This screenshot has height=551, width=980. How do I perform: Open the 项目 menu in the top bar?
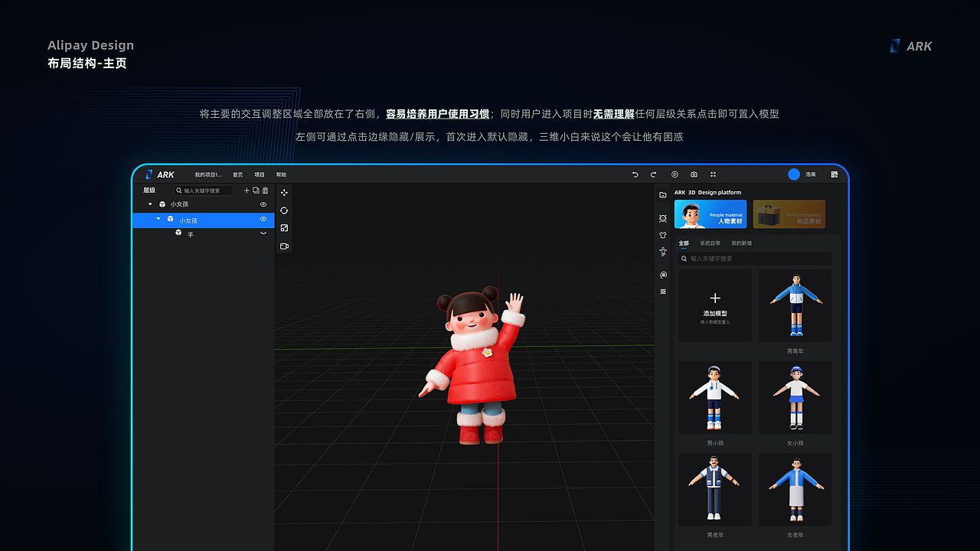tap(260, 174)
